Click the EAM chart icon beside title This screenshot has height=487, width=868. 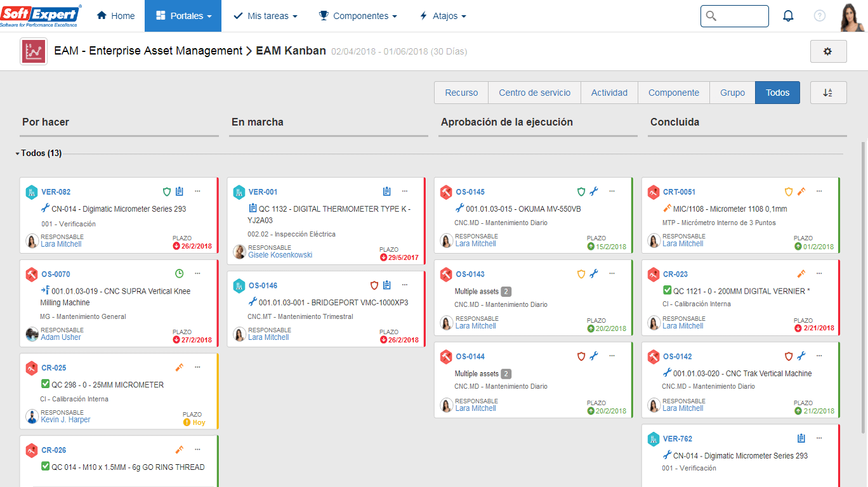33,51
